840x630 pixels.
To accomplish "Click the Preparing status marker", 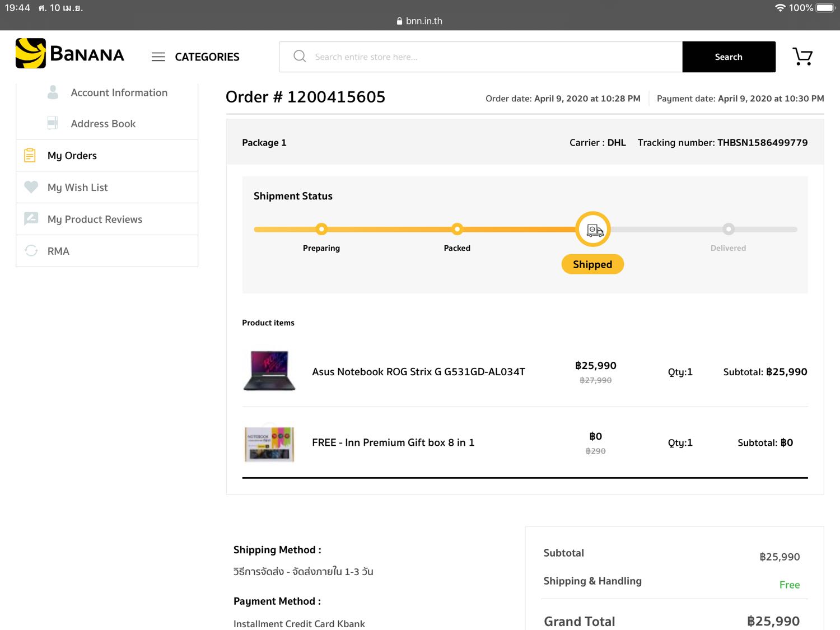I will click(x=321, y=229).
